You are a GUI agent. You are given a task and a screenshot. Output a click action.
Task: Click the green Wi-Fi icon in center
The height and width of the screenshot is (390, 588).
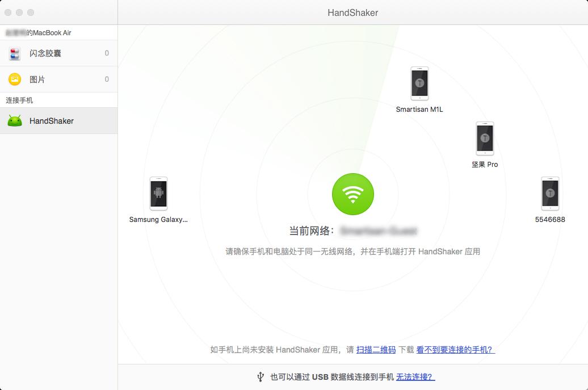353,194
